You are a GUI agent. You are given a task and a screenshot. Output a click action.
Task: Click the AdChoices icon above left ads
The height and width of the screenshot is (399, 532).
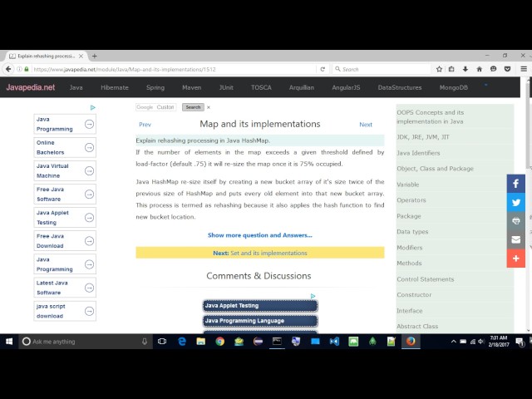pos(92,107)
